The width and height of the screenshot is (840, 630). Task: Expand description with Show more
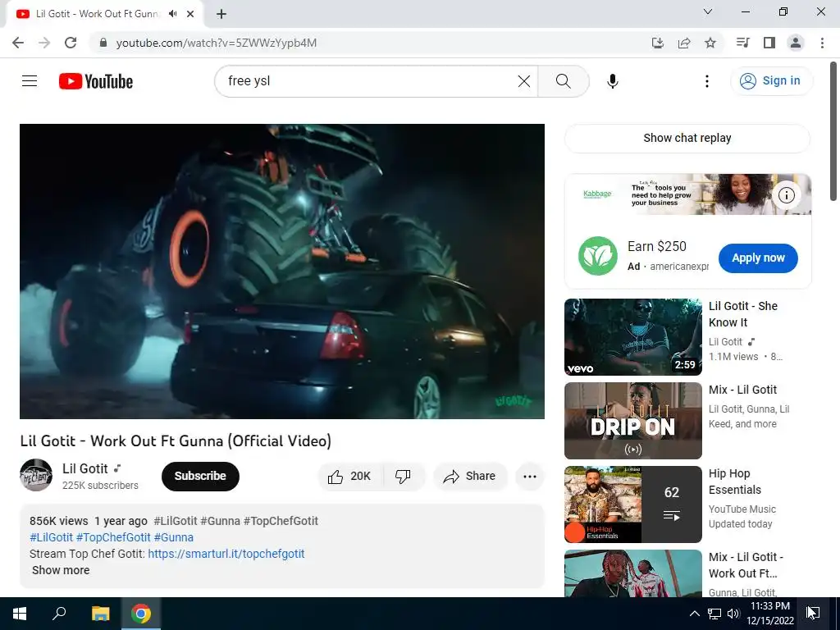coord(61,570)
